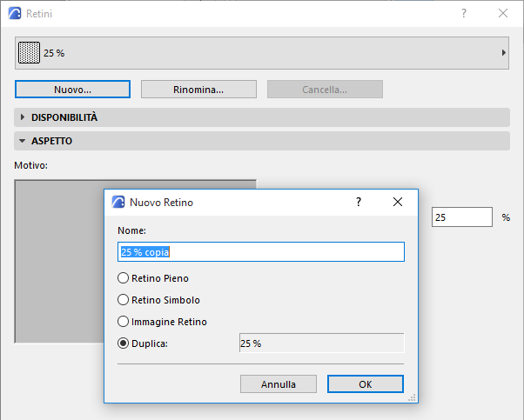Close the Nuovo Retino dialog

tap(398, 202)
